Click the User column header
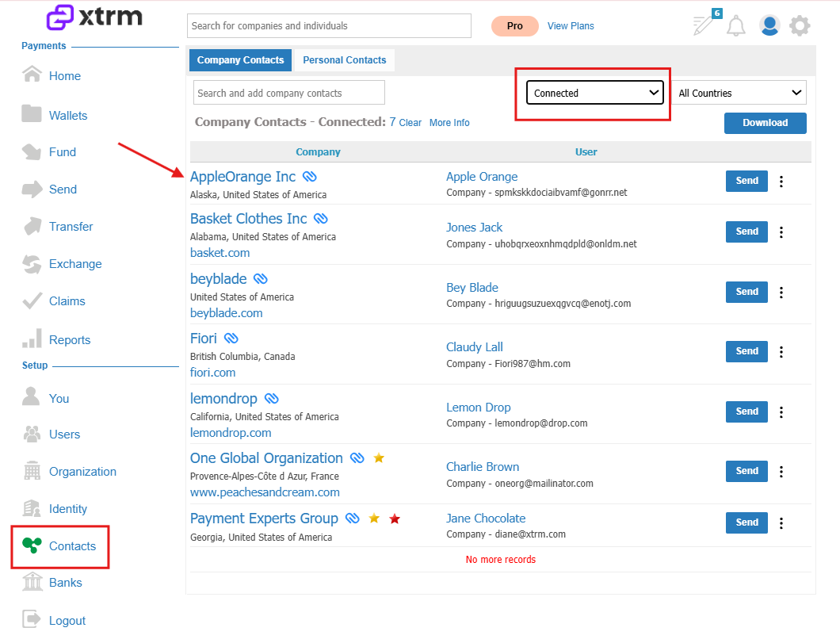This screenshot has height=643, width=840. point(586,151)
